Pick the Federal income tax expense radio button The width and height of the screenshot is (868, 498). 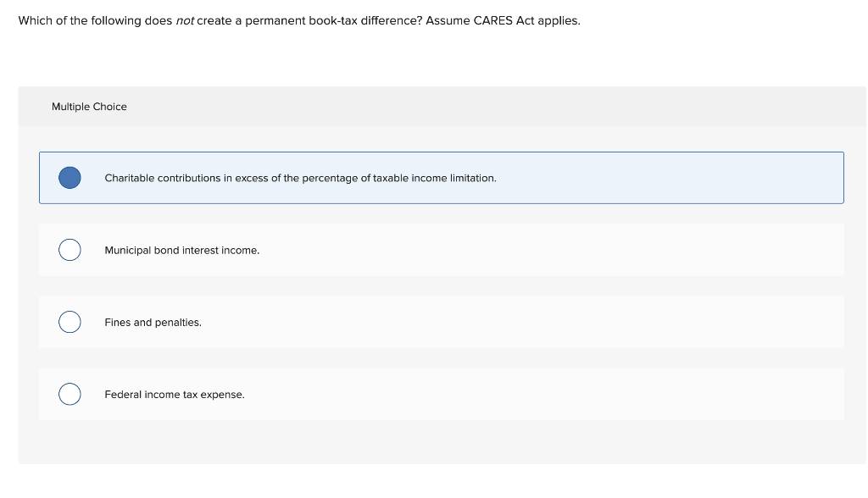(x=70, y=394)
